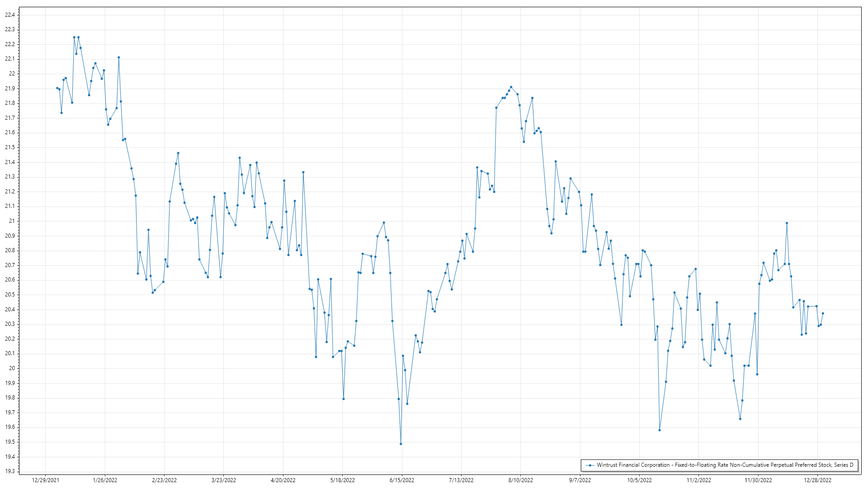The height and width of the screenshot is (488, 868).
Task: Click the 20 y-axis label
Action: pyautogui.click(x=12, y=368)
